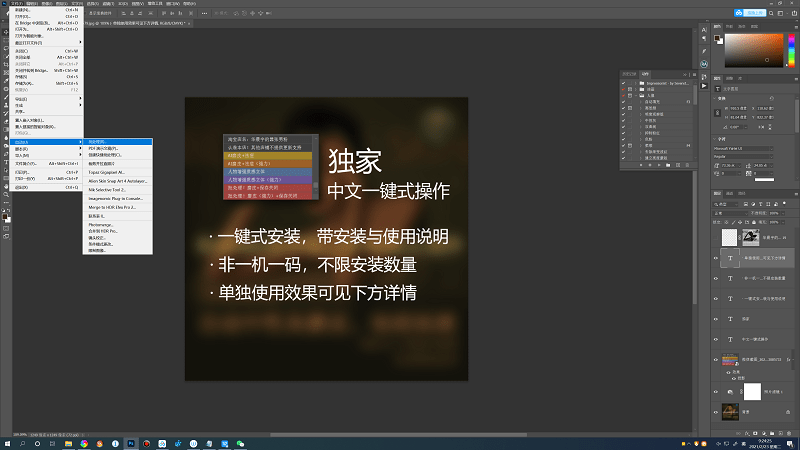Select the Horizontal Type tool
Image resolution: width=800 pixels, height=450 pixels.
tap(5, 163)
